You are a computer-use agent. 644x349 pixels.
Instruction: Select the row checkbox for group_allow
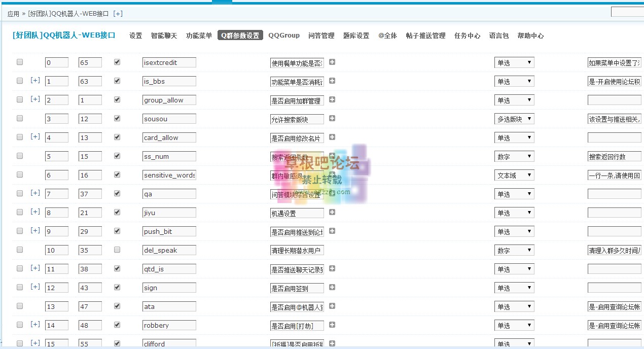[19, 100]
